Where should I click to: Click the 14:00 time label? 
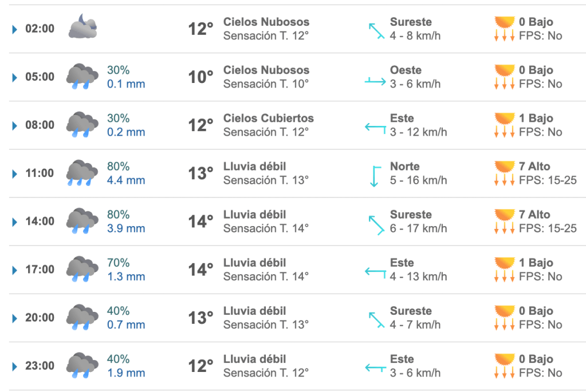40,221
